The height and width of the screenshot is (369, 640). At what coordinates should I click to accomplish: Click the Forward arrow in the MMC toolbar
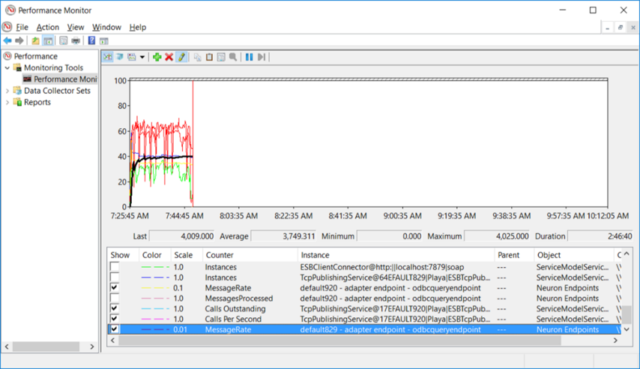(x=19, y=41)
